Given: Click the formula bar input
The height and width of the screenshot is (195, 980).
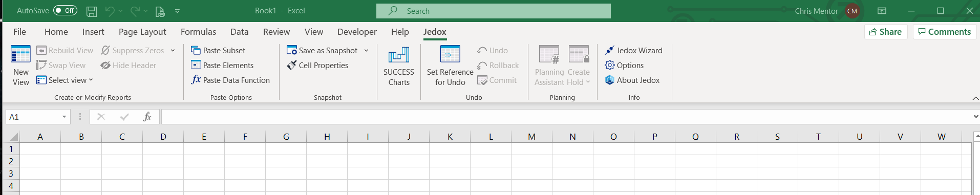Looking at the screenshot, I should 566,117.
